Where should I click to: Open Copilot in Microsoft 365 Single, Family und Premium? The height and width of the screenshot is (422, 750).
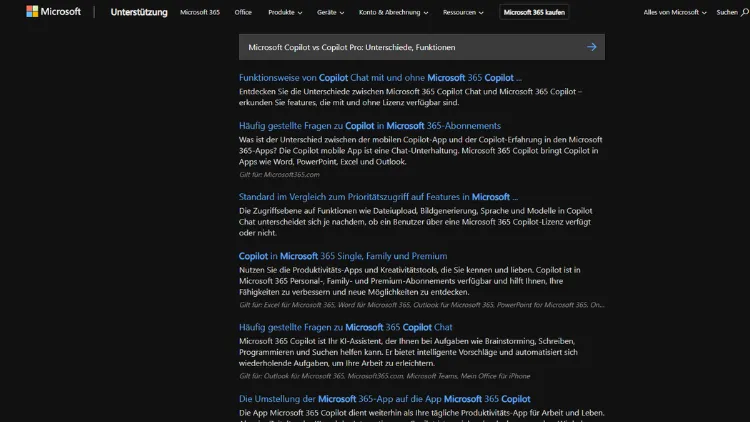pyautogui.click(x=343, y=256)
